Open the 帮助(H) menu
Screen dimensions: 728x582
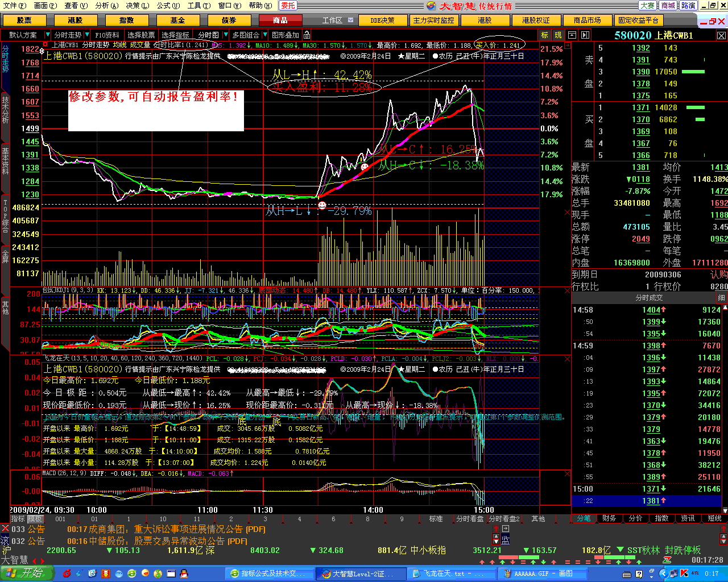tap(260, 6)
